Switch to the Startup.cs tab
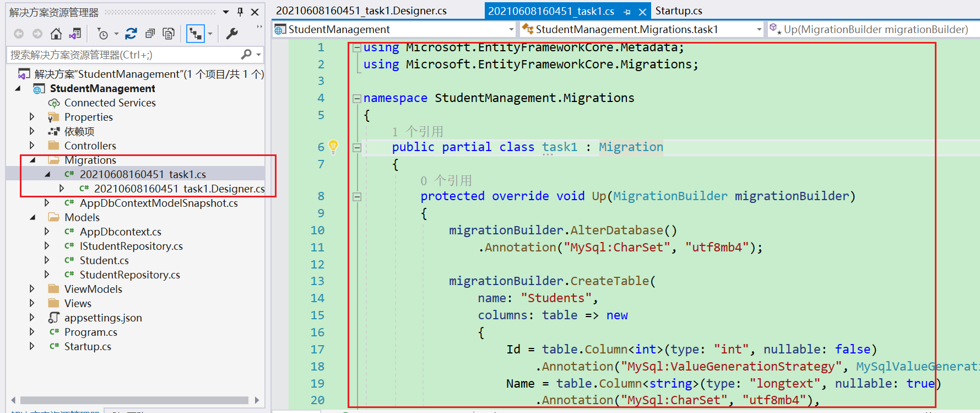The width and height of the screenshot is (980, 413). (679, 11)
